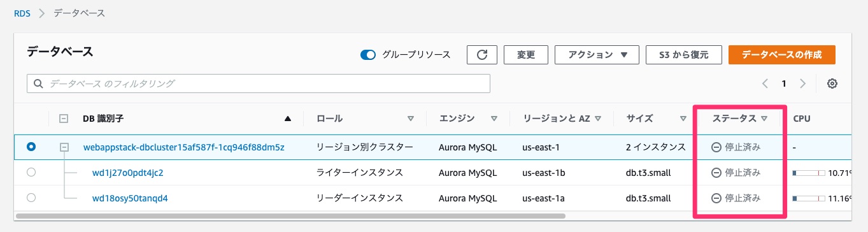Select radio button for wd18osy50tanqd4

pyautogui.click(x=31, y=198)
